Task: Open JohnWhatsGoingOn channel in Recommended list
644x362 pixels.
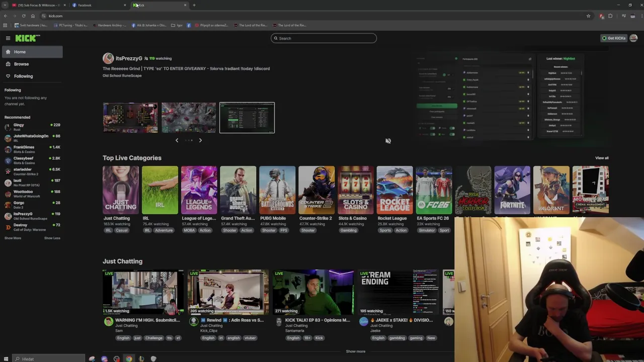Action: coord(32,138)
